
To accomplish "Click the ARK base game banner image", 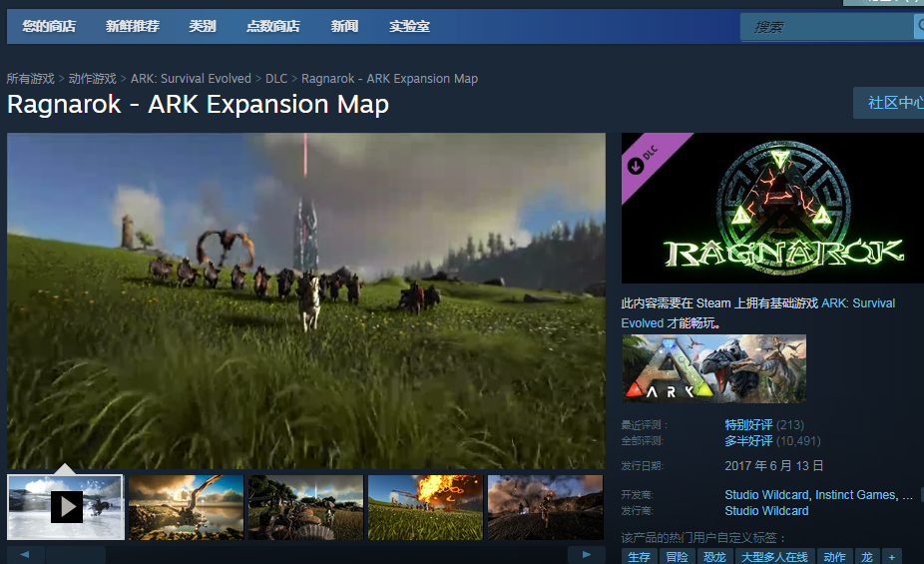I will pyautogui.click(x=714, y=368).
